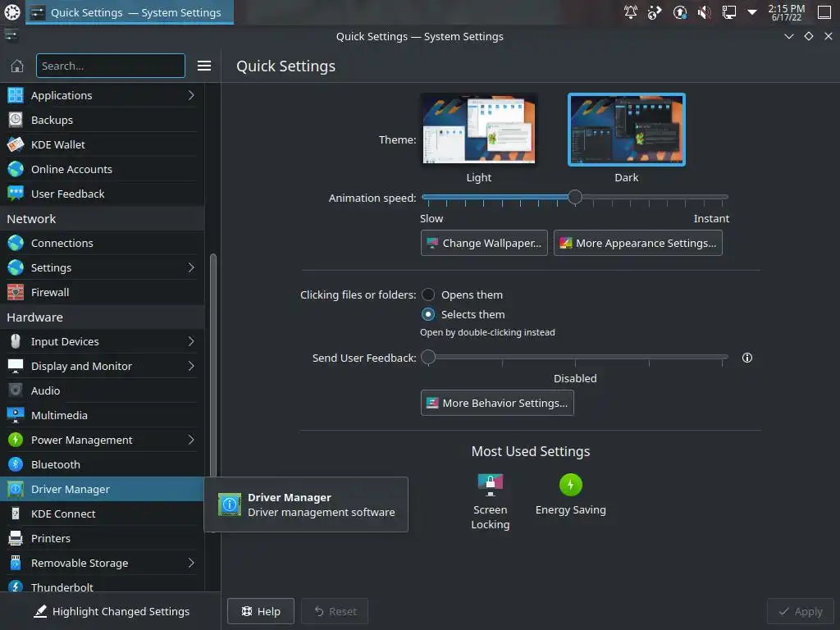Expand the Removable Storage chevron
Screen dimensions: 840x630
tap(191, 563)
